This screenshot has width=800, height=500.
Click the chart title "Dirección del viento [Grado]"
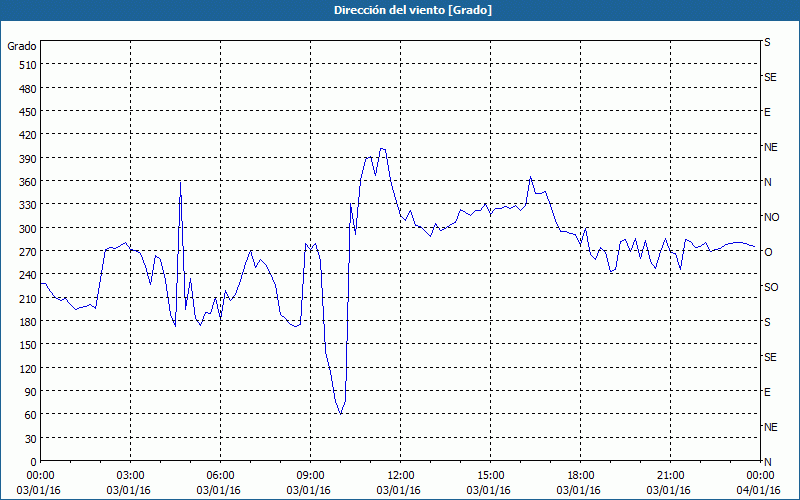click(413, 10)
